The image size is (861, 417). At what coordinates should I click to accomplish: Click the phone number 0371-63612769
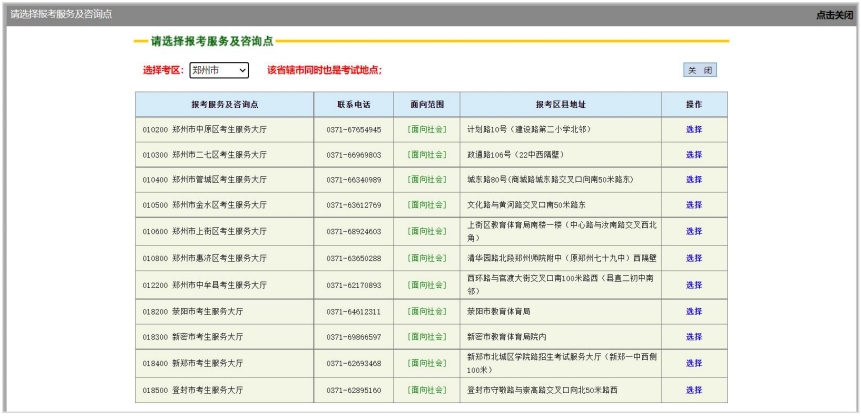pyautogui.click(x=353, y=205)
